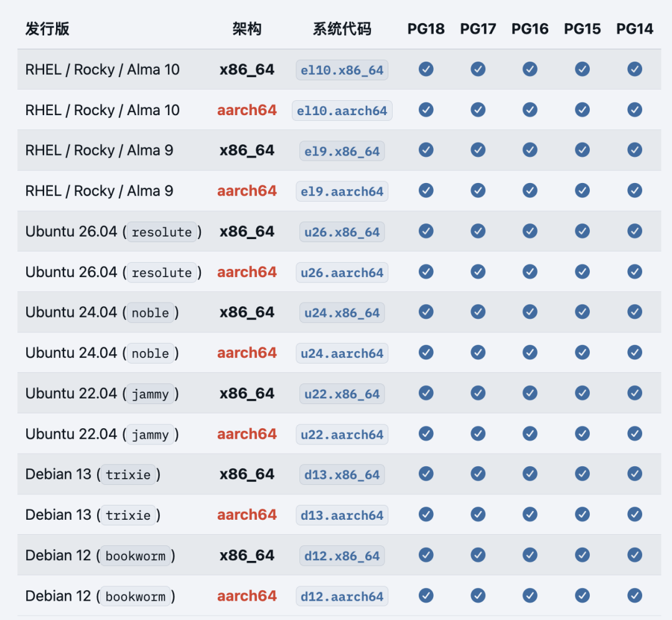Click the PG15 checkmark in the u22.x86_64 row
The height and width of the screenshot is (620, 672).
click(x=582, y=393)
